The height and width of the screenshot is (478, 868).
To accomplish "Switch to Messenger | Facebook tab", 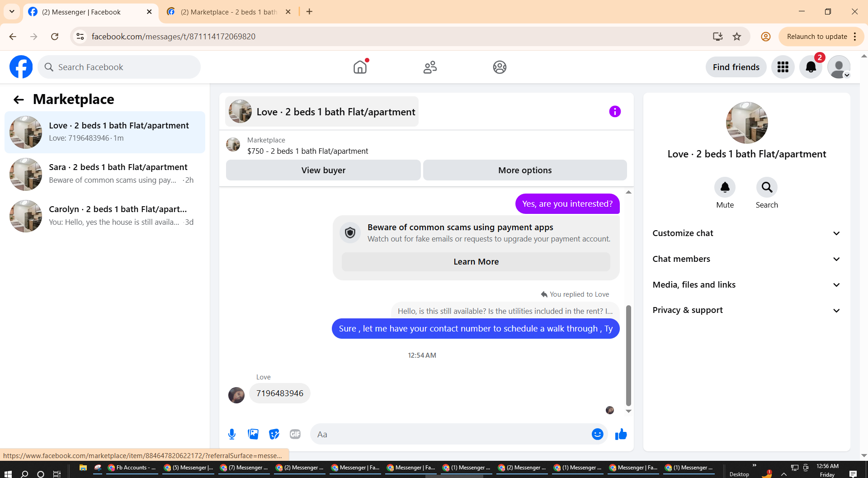I will coord(90,12).
